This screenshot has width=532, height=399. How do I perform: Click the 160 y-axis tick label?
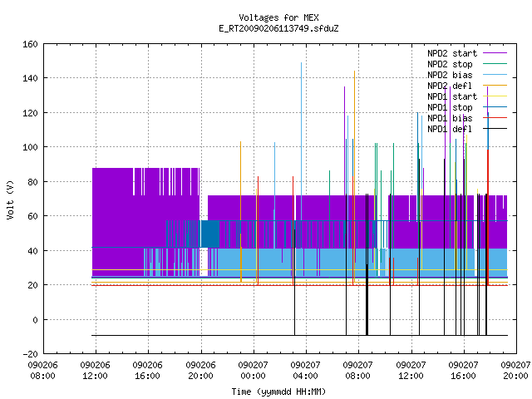[x=30, y=44]
